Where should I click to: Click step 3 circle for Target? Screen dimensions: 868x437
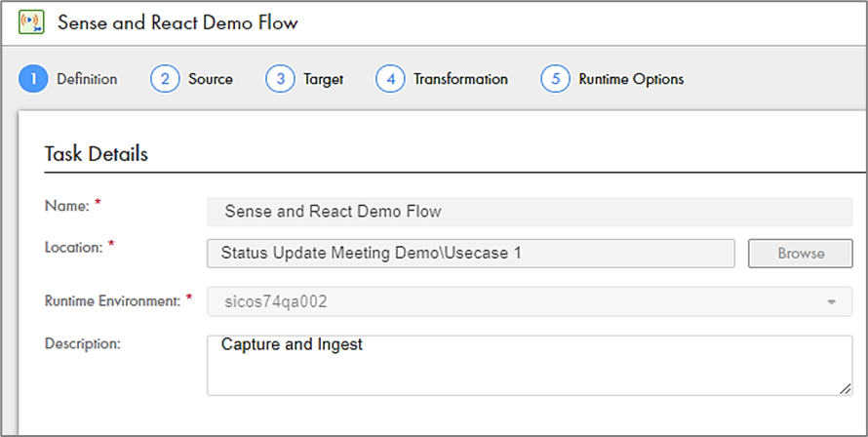(x=280, y=79)
